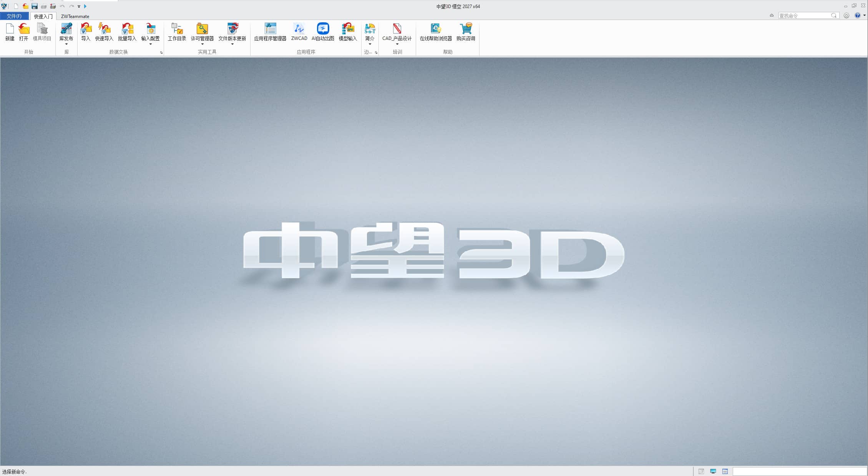Click the 实用工具 group label
Image resolution: width=868 pixels, height=476 pixels.
[x=207, y=52]
